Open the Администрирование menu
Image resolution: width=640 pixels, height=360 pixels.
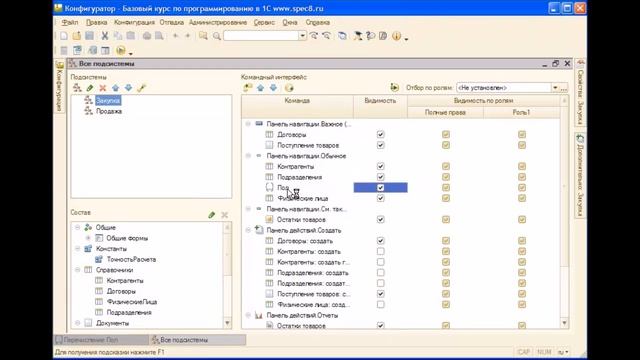coord(218,22)
